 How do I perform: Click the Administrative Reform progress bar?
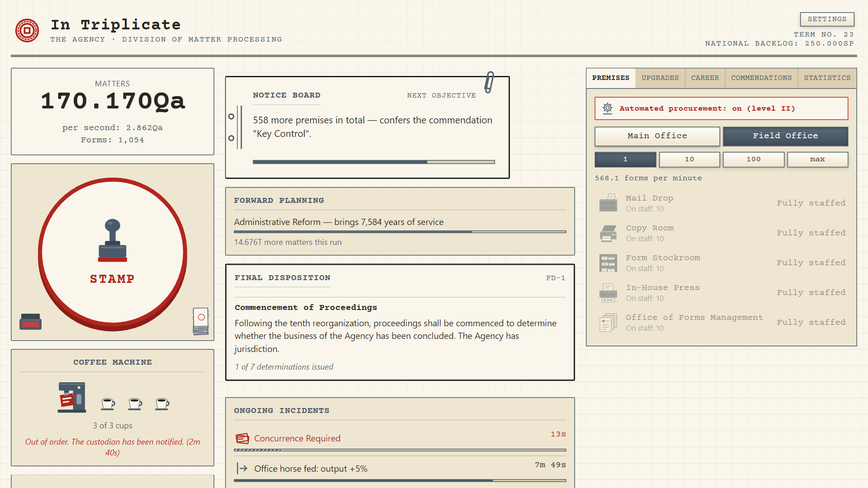(x=400, y=232)
